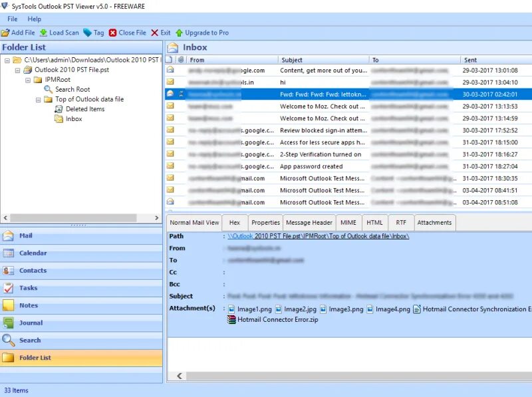Select the '2-Step Verification turned on' email
Screen dimensions: 532x397
(348, 154)
